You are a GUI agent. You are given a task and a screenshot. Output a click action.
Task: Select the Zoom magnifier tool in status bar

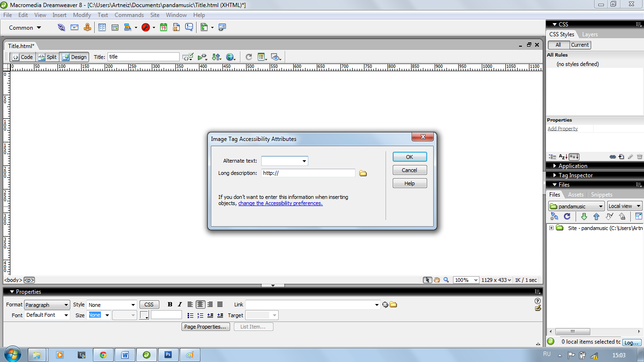click(x=446, y=280)
